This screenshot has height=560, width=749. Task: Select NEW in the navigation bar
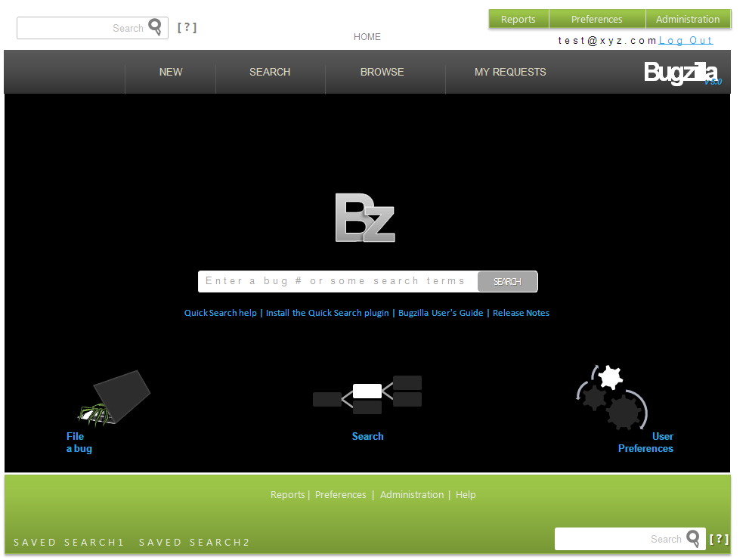171,72
